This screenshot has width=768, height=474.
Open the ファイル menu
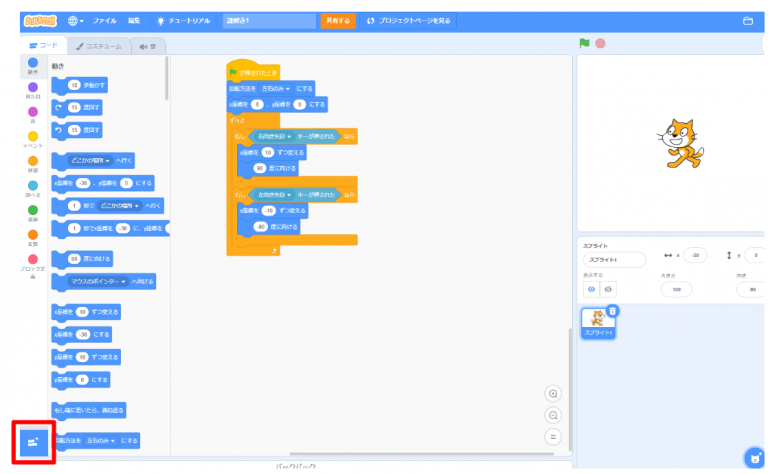tap(104, 20)
